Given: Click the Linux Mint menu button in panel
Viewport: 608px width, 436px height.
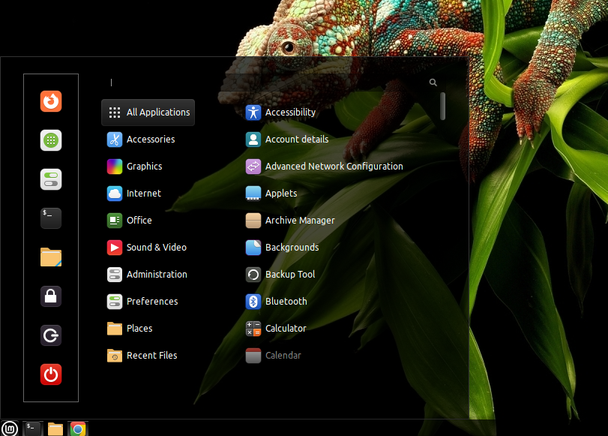Looking at the screenshot, I should (x=10, y=429).
